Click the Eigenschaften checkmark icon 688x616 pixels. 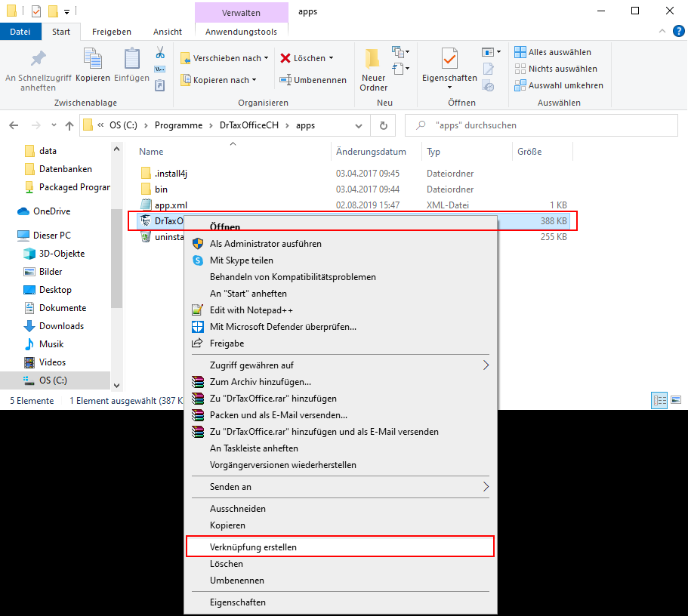pyautogui.click(x=449, y=58)
